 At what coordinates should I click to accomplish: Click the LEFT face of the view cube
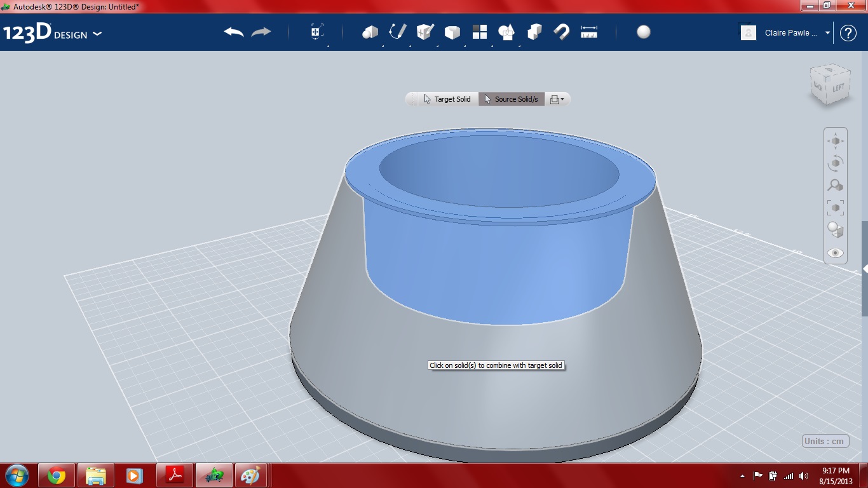click(x=838, y=87)
